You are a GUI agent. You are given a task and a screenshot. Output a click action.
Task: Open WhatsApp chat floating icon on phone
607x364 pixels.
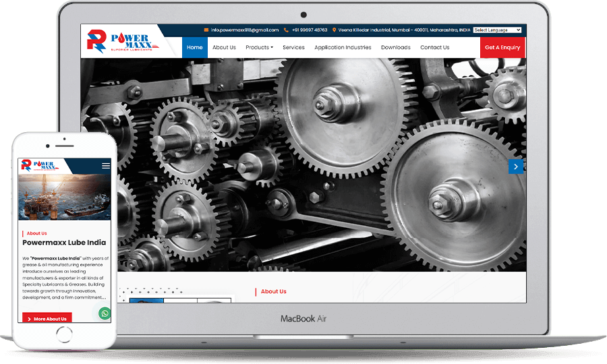pos(105,313)
